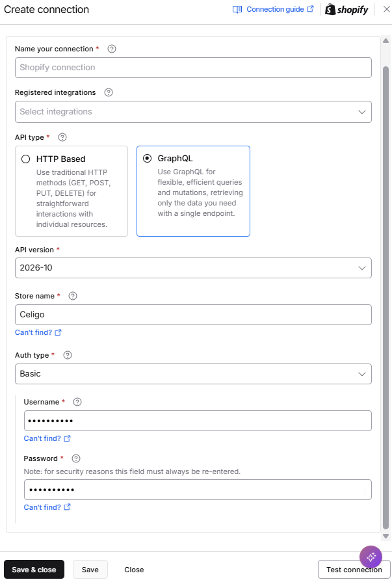392x582 pixels.
Task: Open help for Password field
Action: tap(75, 458)
